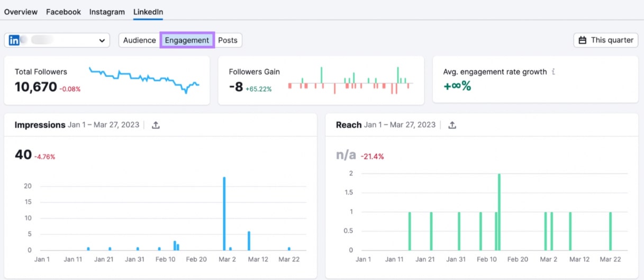This screenshot has height=280, width=644.
Task: Click the Reach export icon
Action: (x=452, y=125)
